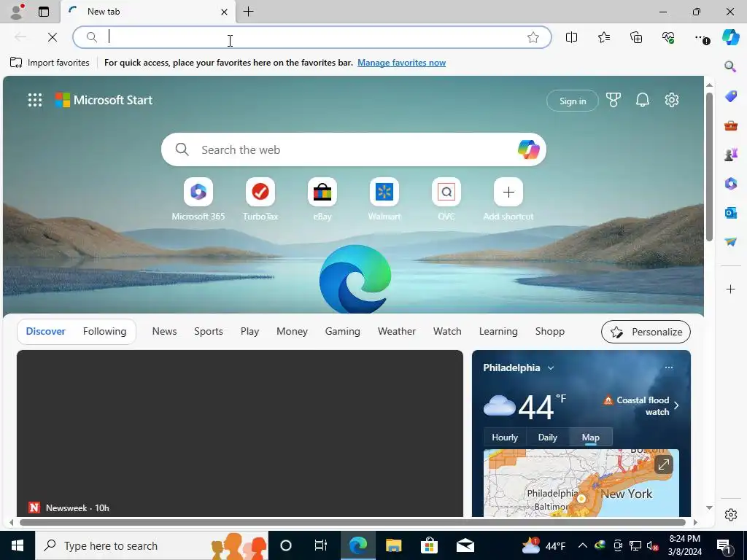Click Import favorites
The width and height of the screenshot is (747, 560).
point(50,63)
